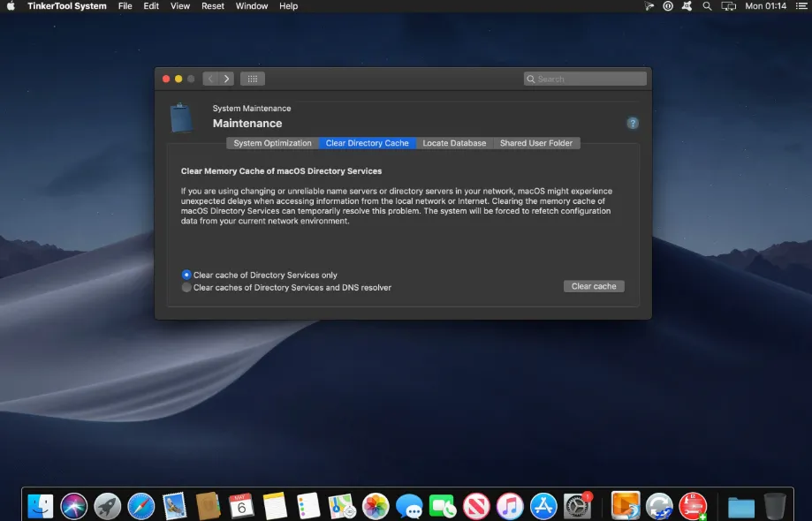Go forward with the right arrow button

coord(226,79)
